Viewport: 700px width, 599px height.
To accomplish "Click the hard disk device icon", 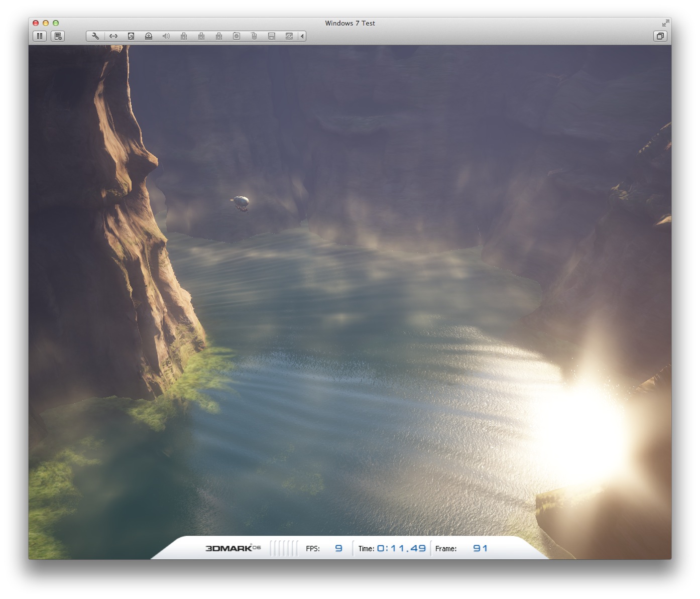I will (x=131, y=36).
